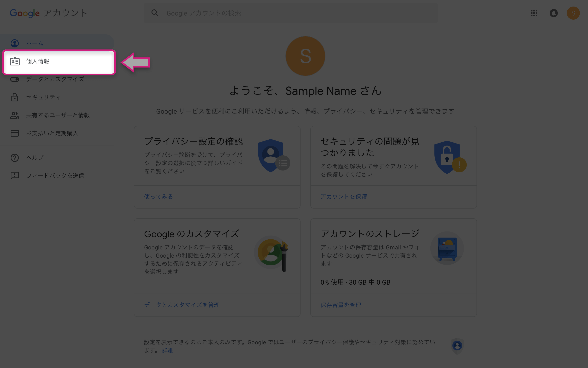Focus the Google アカウントの検索 field
Screen dimensions: 588x368
pyautogui.click(x=291, y=13)
